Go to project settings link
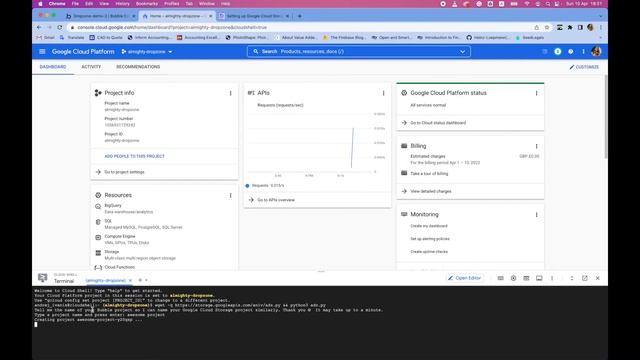Viewport: 640px width, 360px height. click(124, 172)
